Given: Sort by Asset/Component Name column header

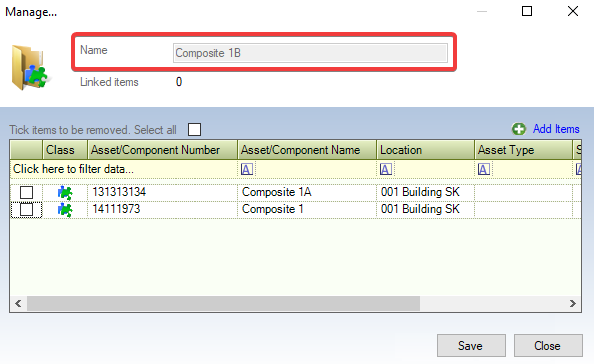Looking at the screenshot, I should pos(307,150).
